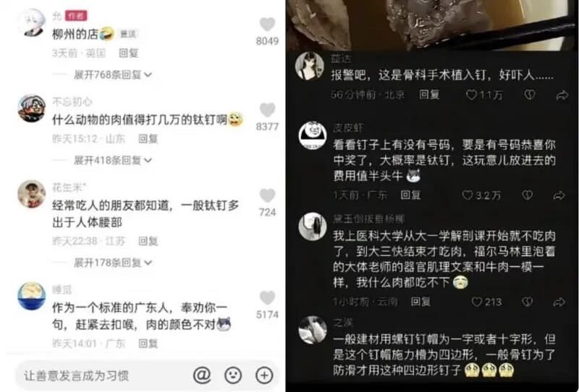Share the 皮皮虾 comment via arrow icon
Viewport: 579px width, 392px height.
(x=559, y=195)
